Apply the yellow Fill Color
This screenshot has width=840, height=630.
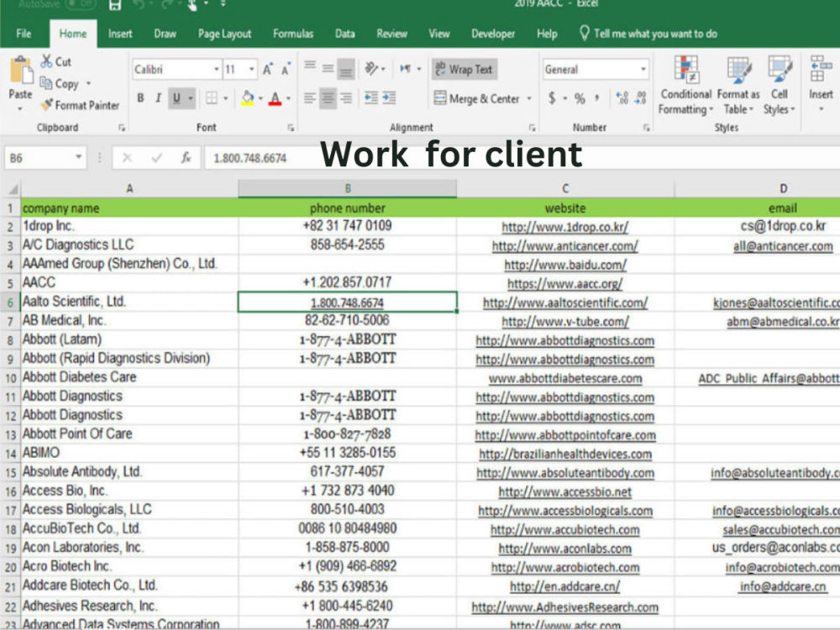[248, 98]
